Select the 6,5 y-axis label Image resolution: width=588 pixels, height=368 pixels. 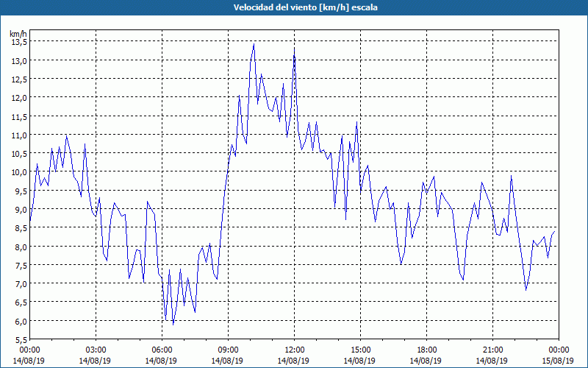[x=21, y=302]
